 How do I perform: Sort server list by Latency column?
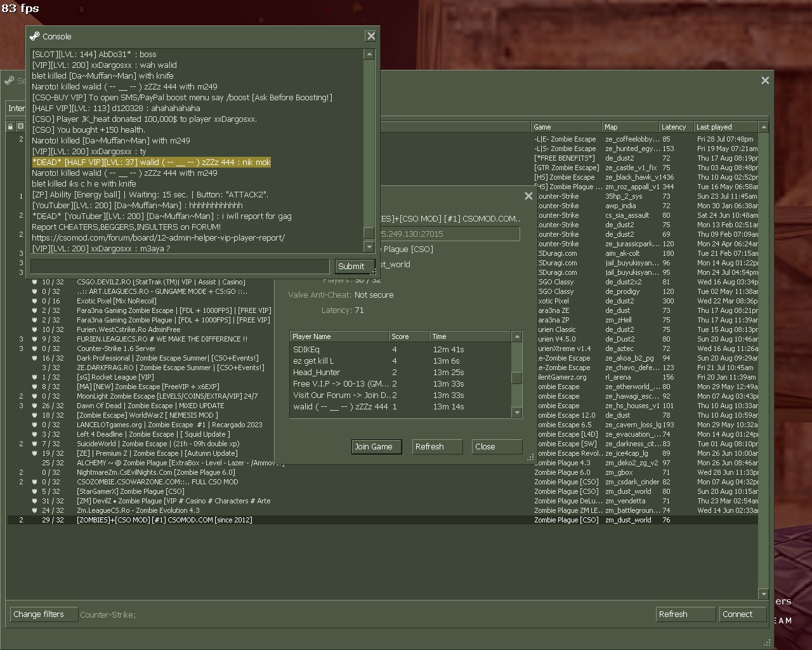675,127
